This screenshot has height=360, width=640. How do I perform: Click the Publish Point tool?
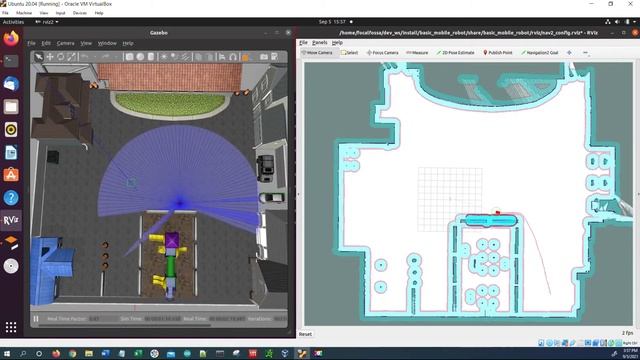[498, 53]
